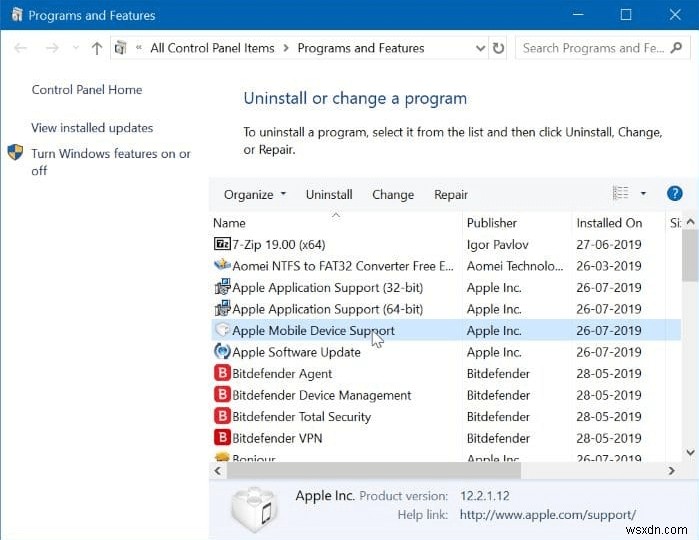Viewport: 699px width, 540px height.
Task: Select Bitdefender Total Security name text
Action: pyautogui.click(x=301, y=416)
